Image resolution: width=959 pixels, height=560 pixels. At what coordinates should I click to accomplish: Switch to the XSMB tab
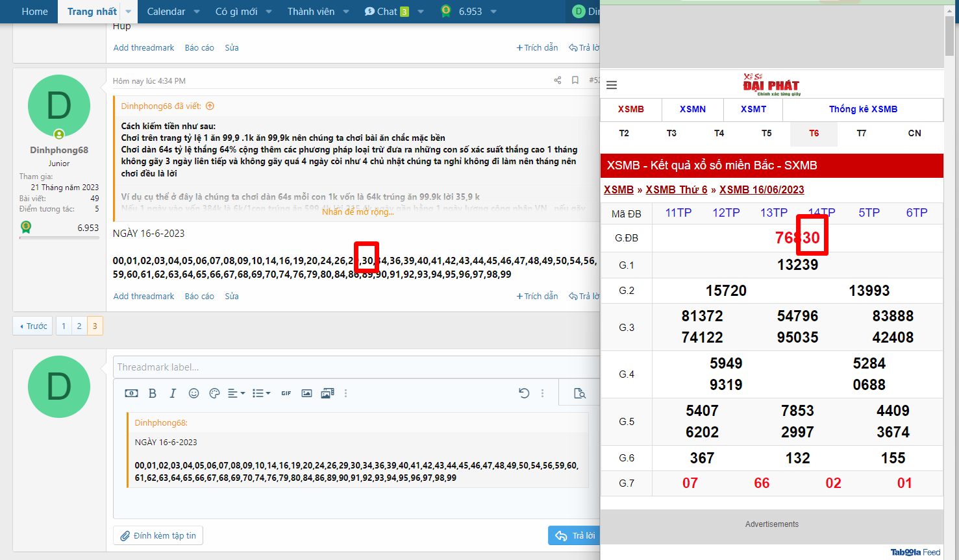point(631,110)
